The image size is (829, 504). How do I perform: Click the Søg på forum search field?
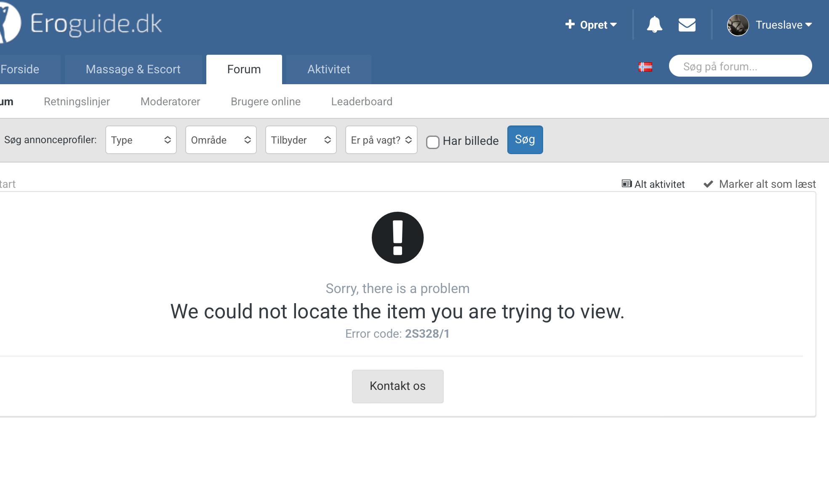(x=740, y=66)
